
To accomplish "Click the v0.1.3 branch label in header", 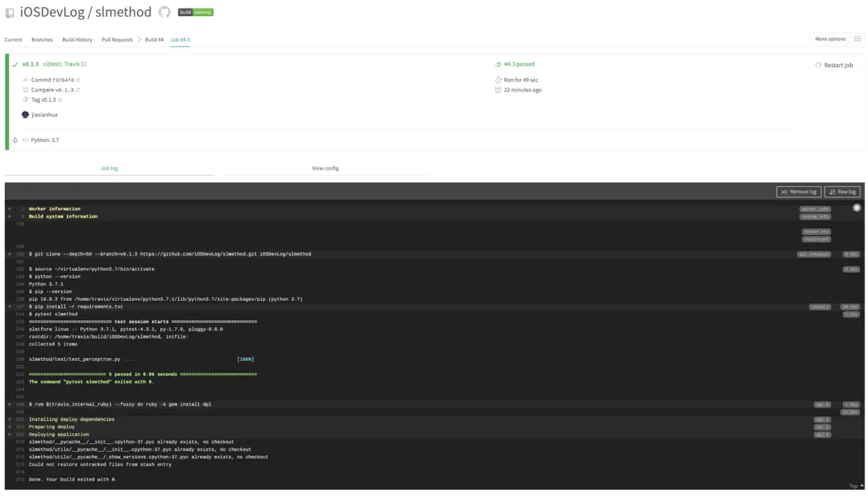I will pyautogui.click(x=30, y=64).
